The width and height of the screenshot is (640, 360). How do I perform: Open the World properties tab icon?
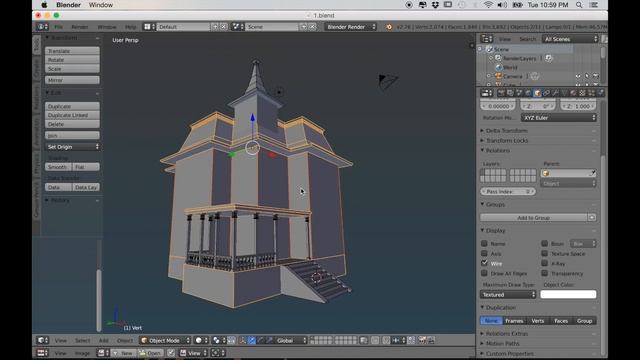click(x=528, y=93)
